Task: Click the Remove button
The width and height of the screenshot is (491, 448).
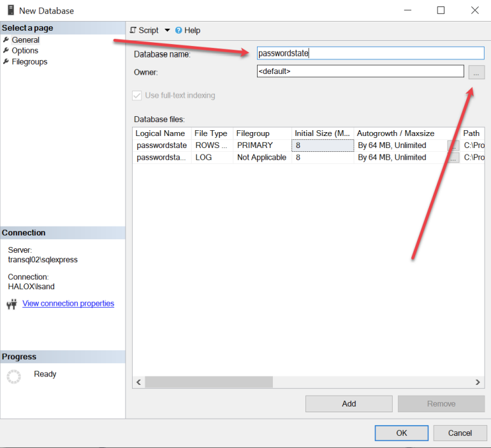Action: coord(441,404)
